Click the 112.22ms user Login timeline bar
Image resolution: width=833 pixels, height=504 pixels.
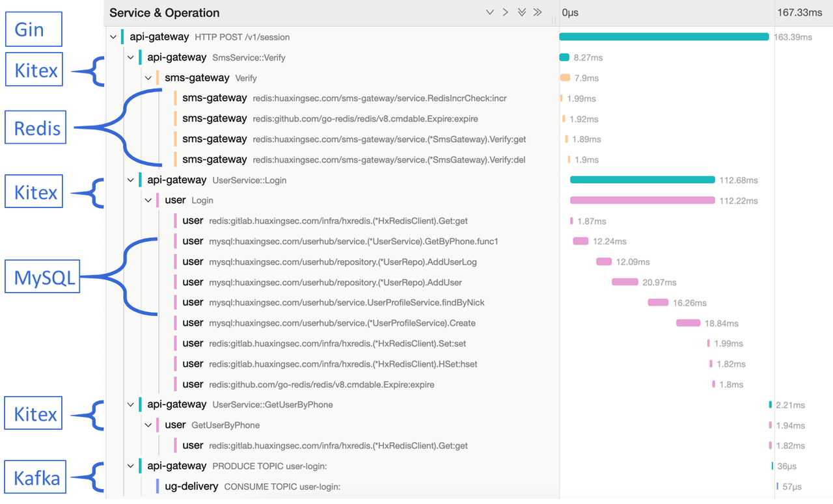click(x=642, y=200)
